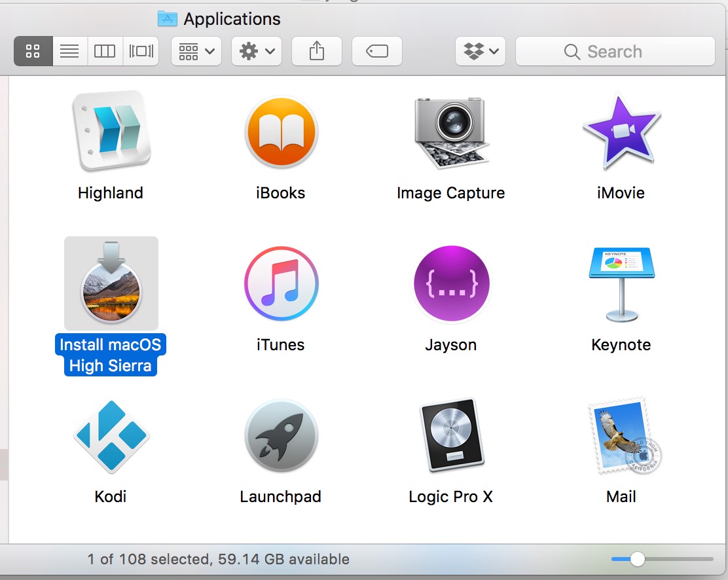The height and width of the screenshot is (580, 728).
Task: Switch to column view mode
Action: 105,51
